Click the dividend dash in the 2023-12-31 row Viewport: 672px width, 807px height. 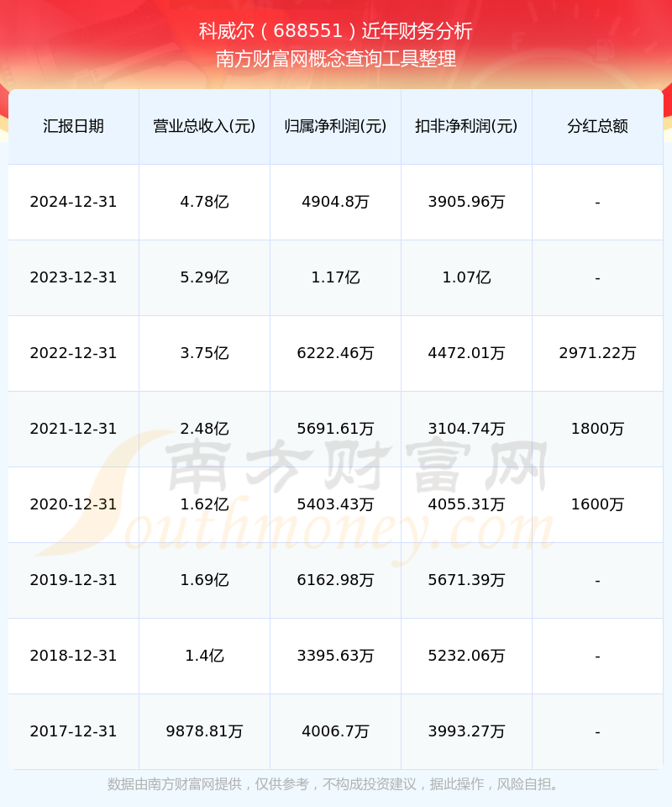(597, 278)
